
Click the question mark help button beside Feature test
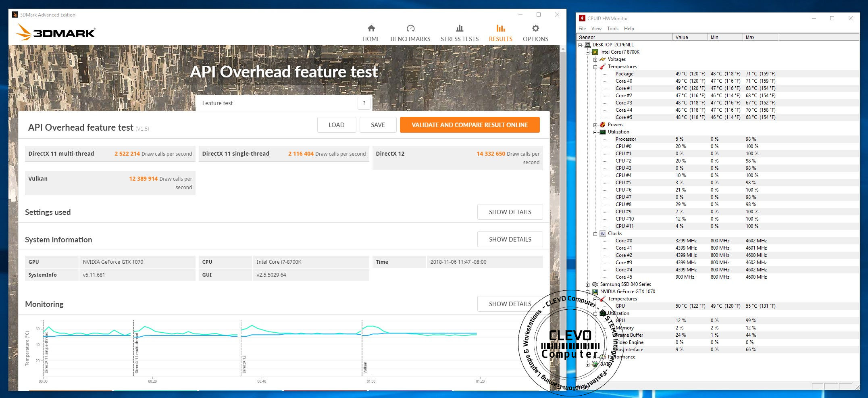point(364,103)
